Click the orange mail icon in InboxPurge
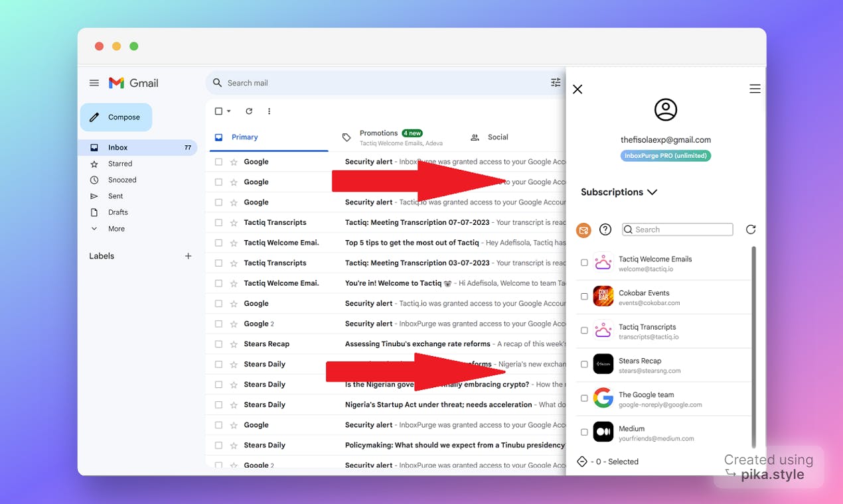843x504 pixels. click(583, 230)
